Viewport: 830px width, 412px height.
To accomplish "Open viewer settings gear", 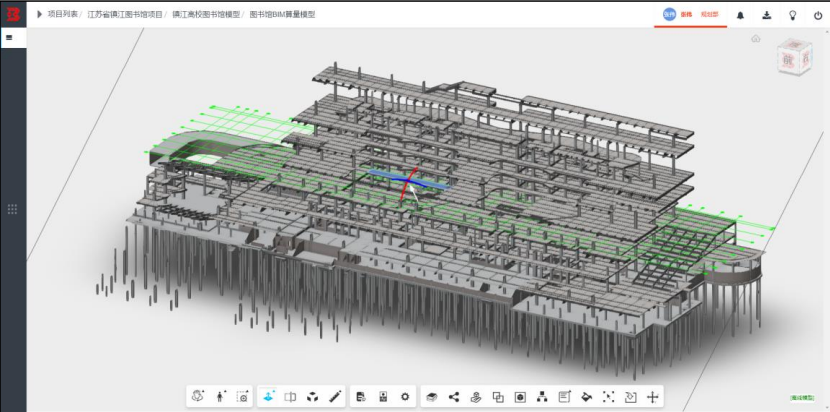I will [405, 396].
